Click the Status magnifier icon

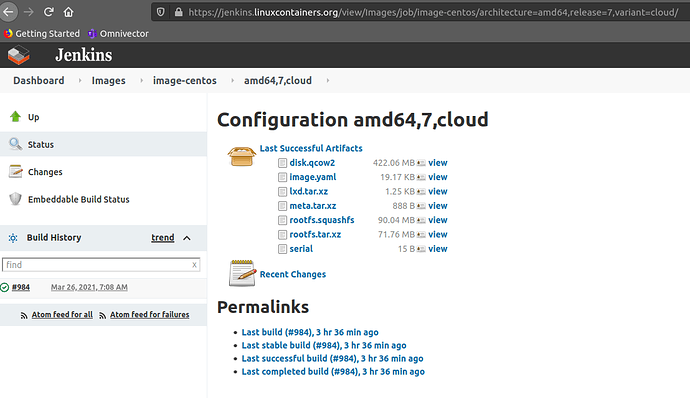(15, 144)
